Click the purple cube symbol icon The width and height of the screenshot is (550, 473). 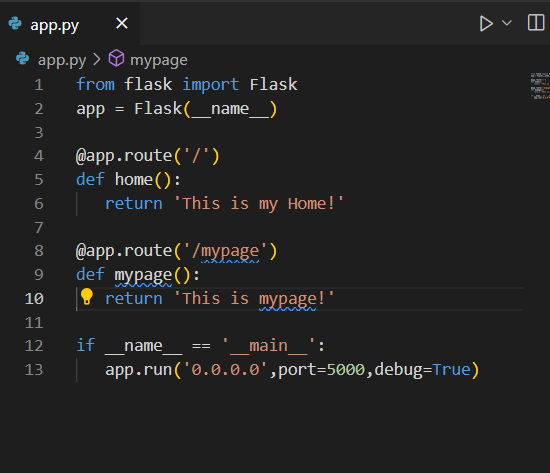[x=116, y=58]
